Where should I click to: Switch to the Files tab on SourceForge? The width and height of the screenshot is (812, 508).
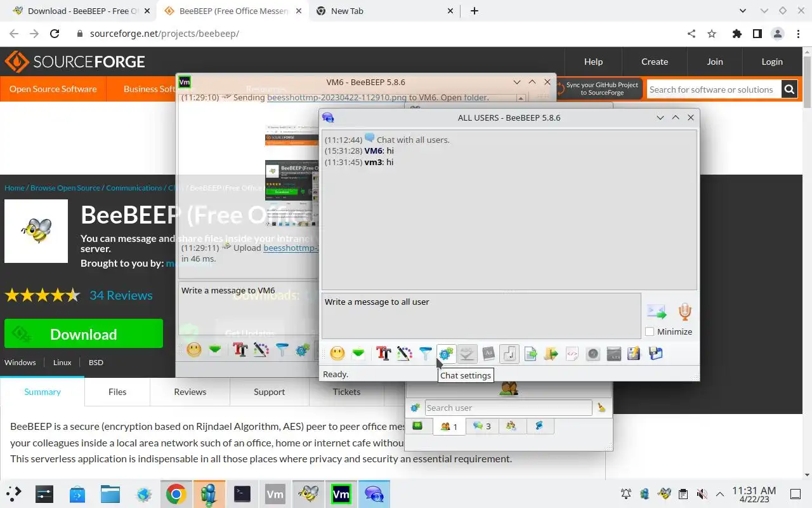click(117, 392)
